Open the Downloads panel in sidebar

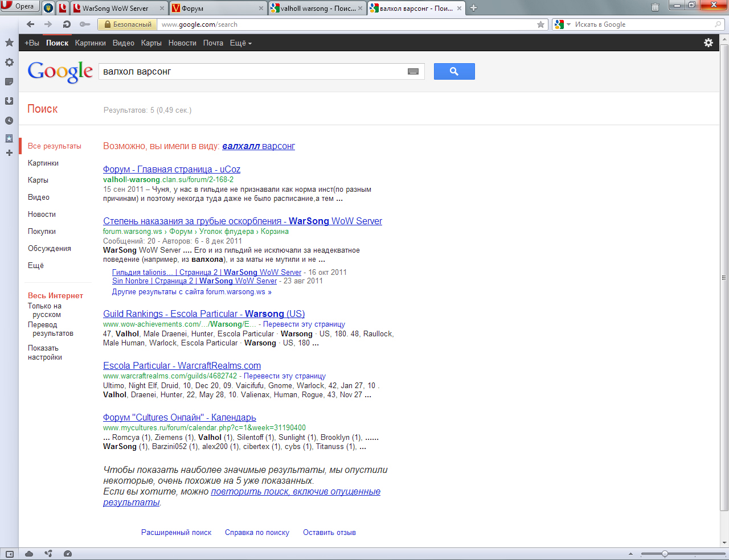pos(9,101)
